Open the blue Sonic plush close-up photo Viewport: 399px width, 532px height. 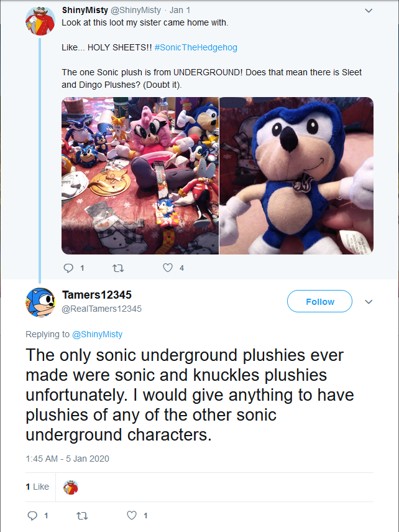pos(296,175)
